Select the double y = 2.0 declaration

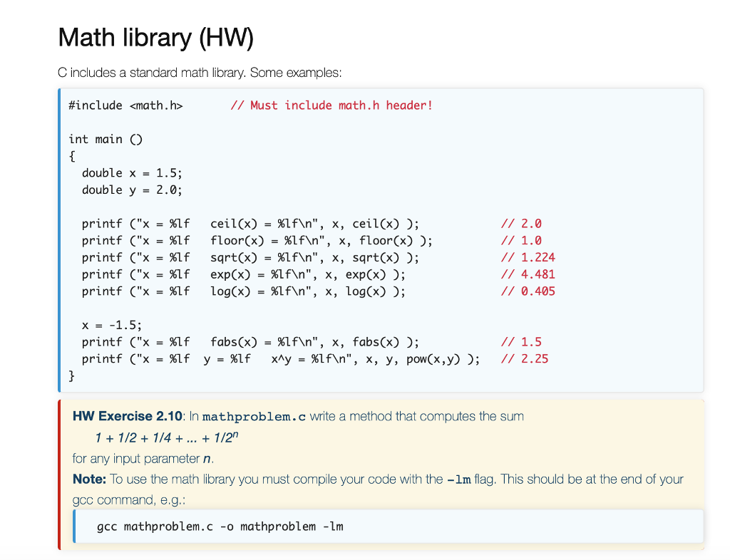(x=132, y=190)
